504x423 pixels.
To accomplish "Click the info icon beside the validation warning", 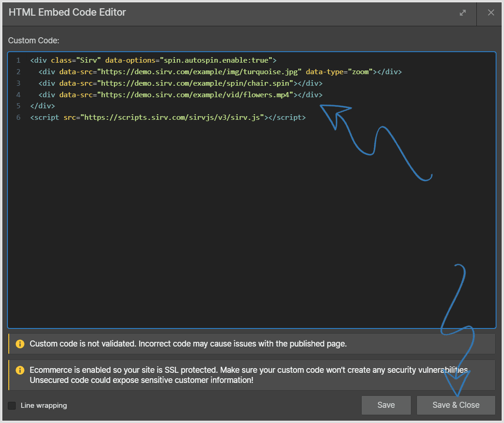I will click(x=20, y=344).
